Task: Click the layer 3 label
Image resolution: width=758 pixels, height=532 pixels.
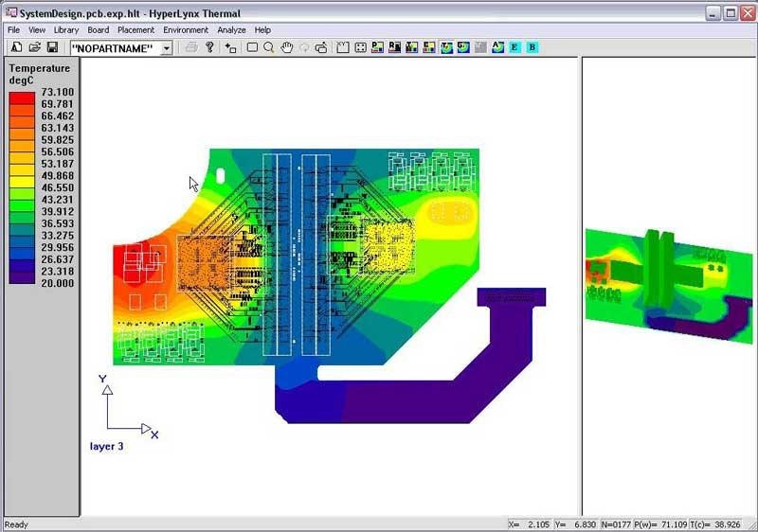Action: 106,446
